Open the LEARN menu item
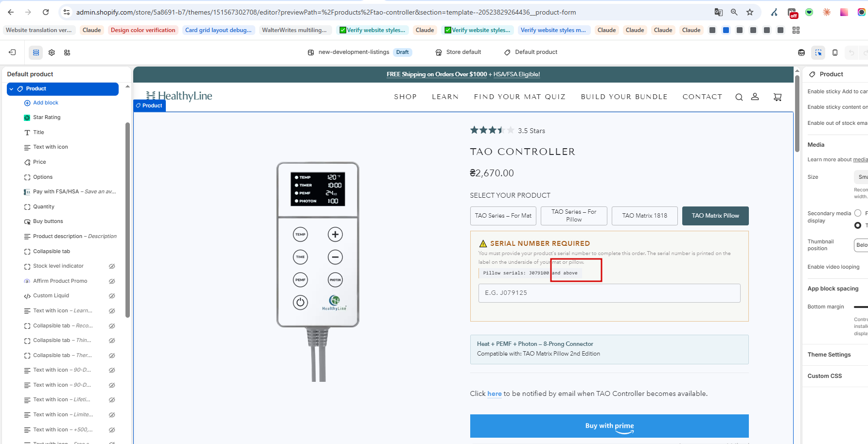Image resolution: width=868 pixels, height=444 pixels. (x=445, y=97)
